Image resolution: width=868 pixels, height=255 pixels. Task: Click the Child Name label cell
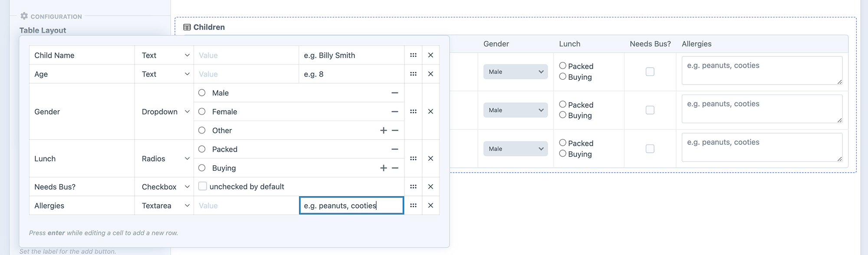[x=82, y=56]
